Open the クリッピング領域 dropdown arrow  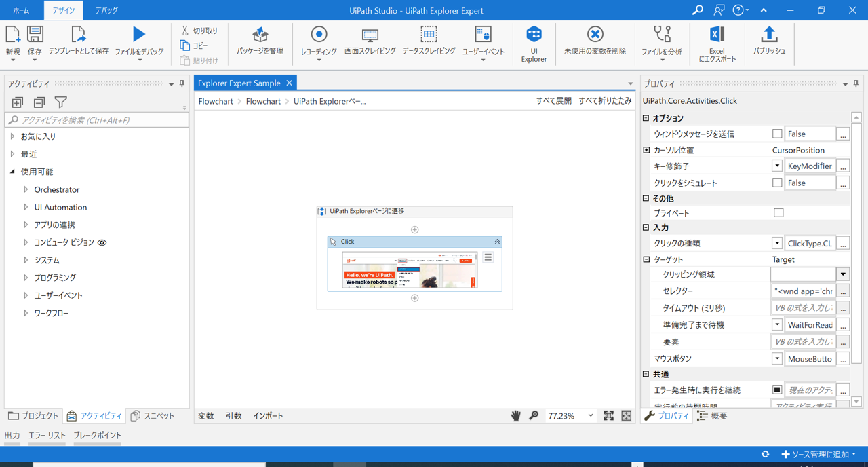tap(843, 274)
